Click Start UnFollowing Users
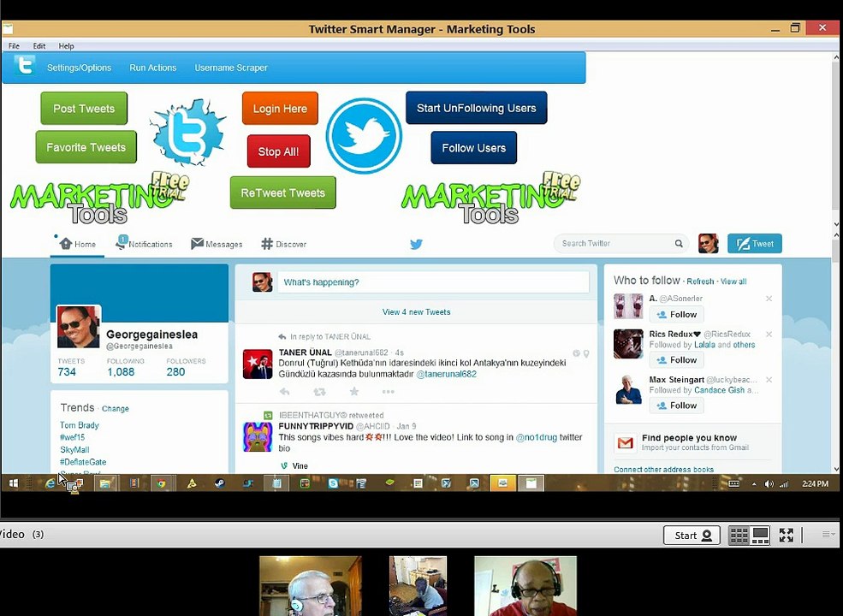This screenshot has width=843, height=616. pos(477,108)
